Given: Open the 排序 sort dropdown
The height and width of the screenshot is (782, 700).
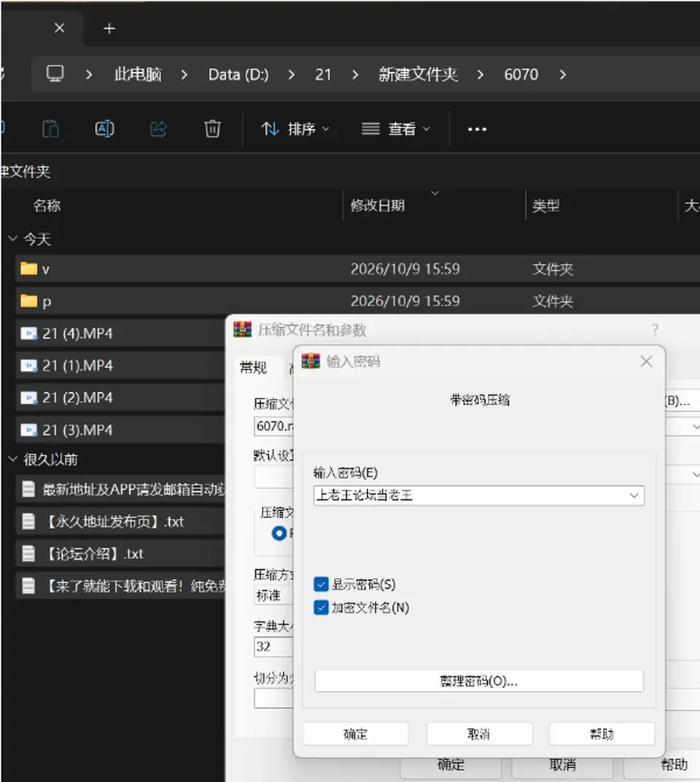Looking at the screenshot, I should pyautogui.click(x=295, y=129).
